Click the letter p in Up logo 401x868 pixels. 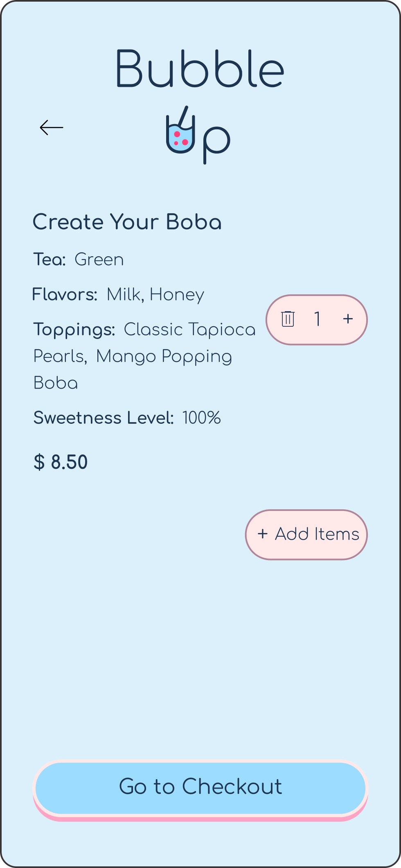(x=217, y=144)
